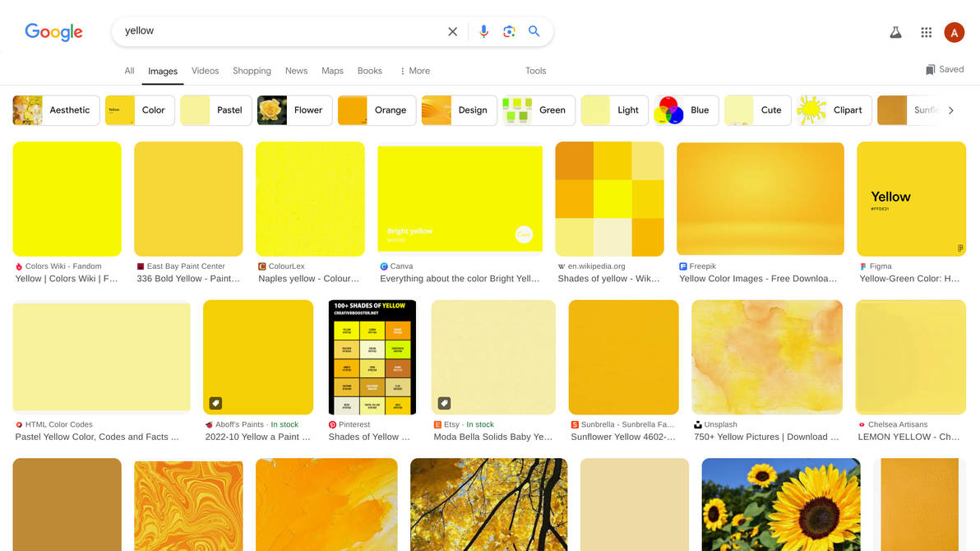Click the shopping tag on Aboff's Paints image

pos(215,404)
